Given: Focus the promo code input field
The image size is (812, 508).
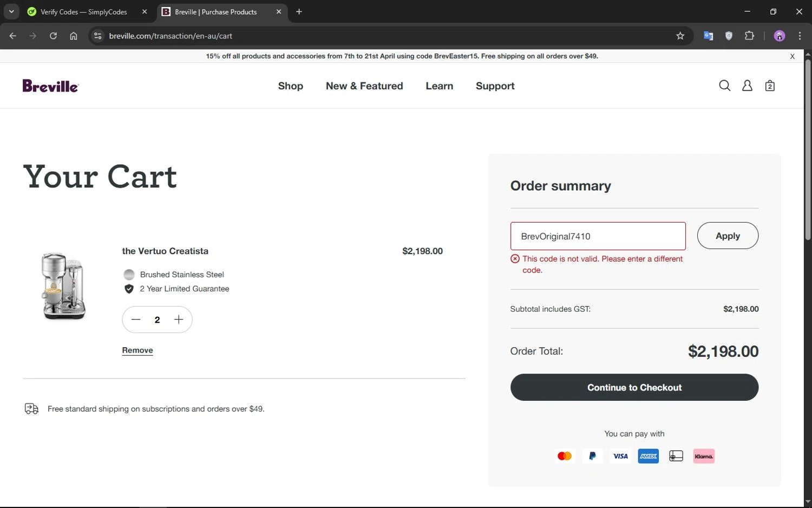Looking at the screenshot, I should click(598, 236).
